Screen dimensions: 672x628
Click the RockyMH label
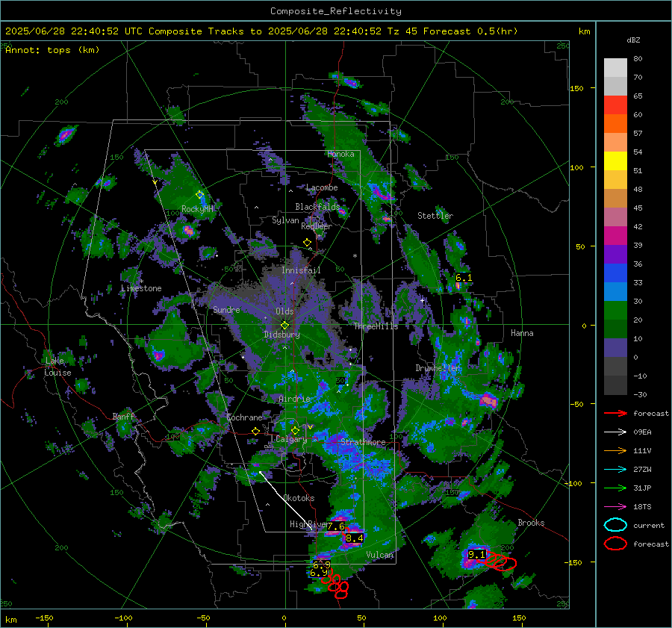[x=198, y=209]
